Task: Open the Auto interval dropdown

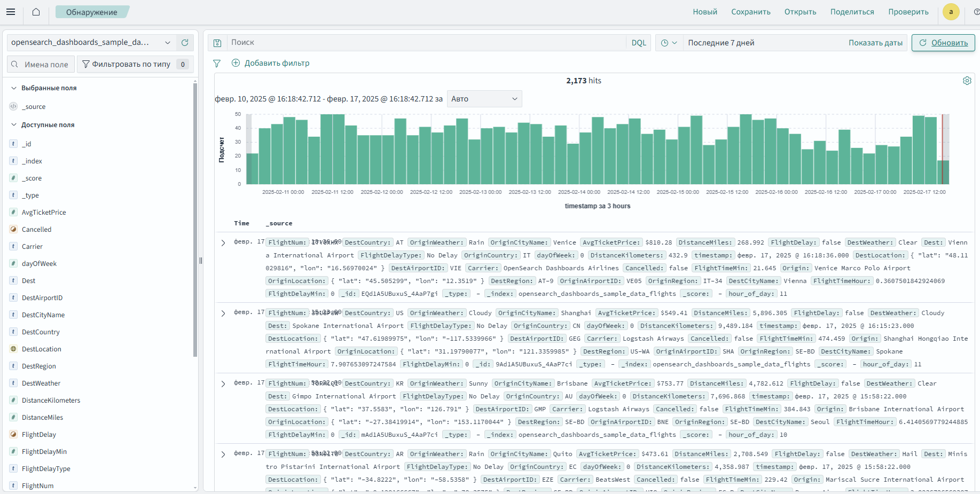Action: 484,99
